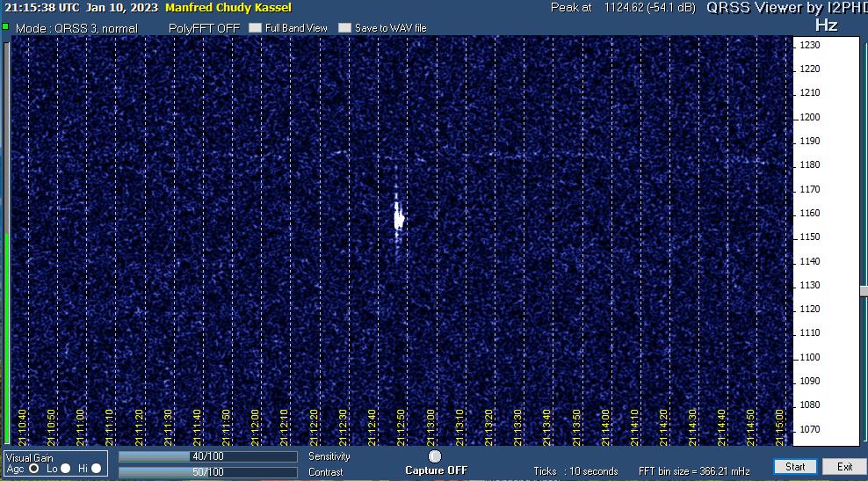Click the Mode : QRSS 3, normal label
868x481 pixels.
click(x=76, y=28)
